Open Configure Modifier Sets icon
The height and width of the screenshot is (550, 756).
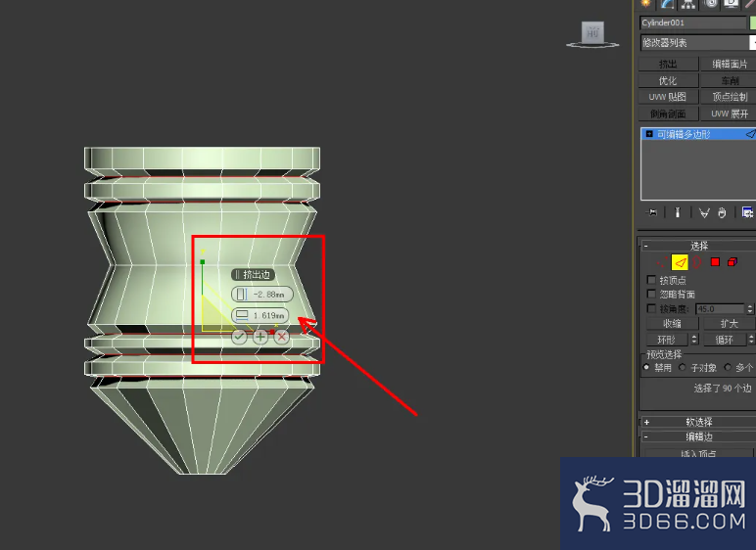coord(747,212)
